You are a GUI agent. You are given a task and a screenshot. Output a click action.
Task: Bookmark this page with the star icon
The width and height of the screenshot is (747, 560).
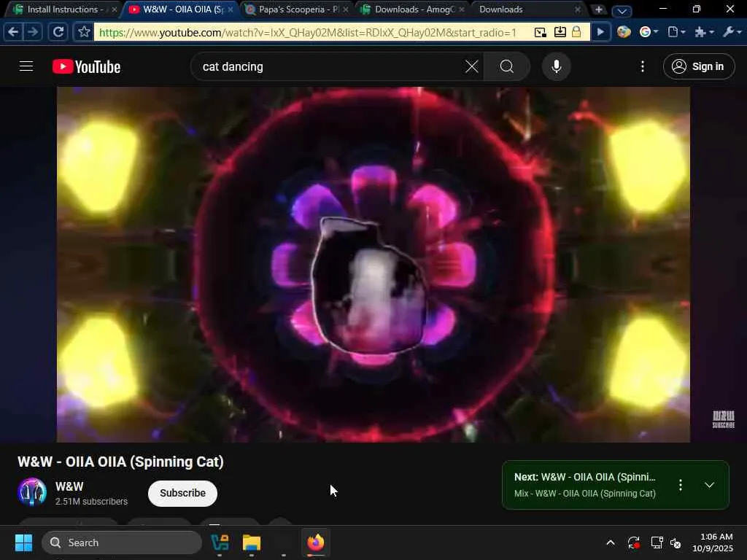coord(84,32)
